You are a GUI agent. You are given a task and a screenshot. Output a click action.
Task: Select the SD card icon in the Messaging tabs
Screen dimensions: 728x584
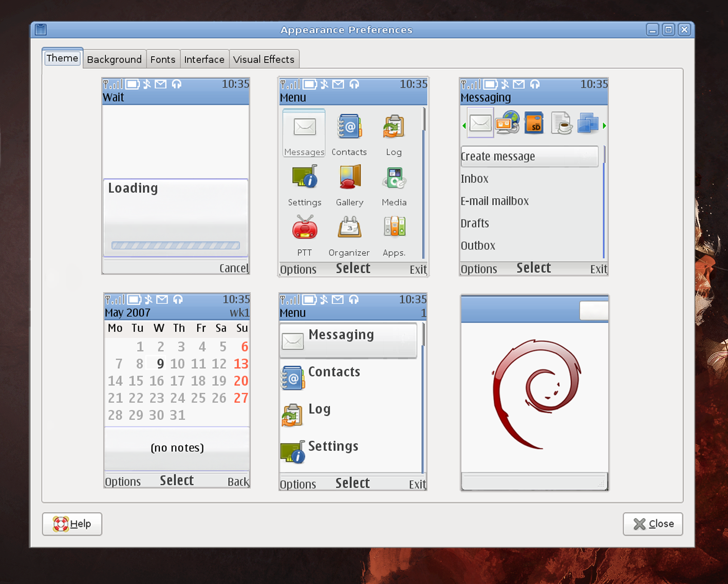(x=534, y=123)
